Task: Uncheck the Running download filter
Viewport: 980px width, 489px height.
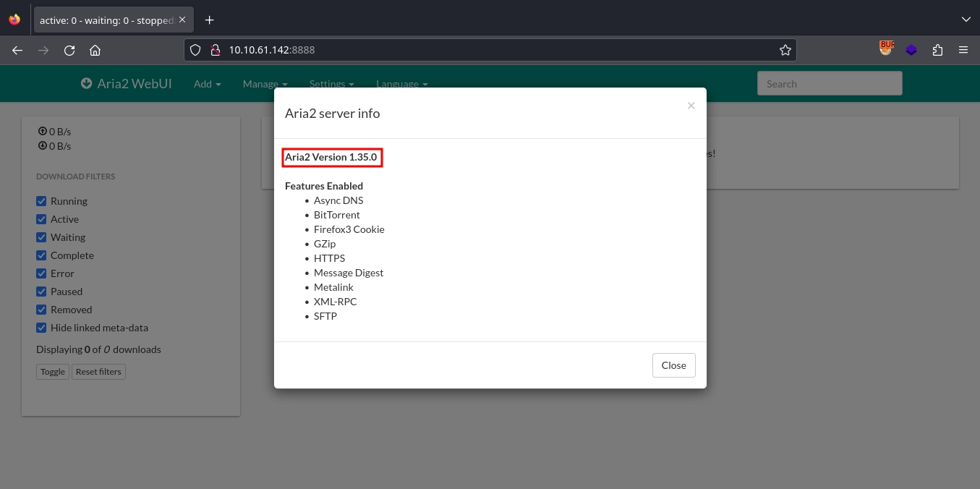Action: (42, 201)
